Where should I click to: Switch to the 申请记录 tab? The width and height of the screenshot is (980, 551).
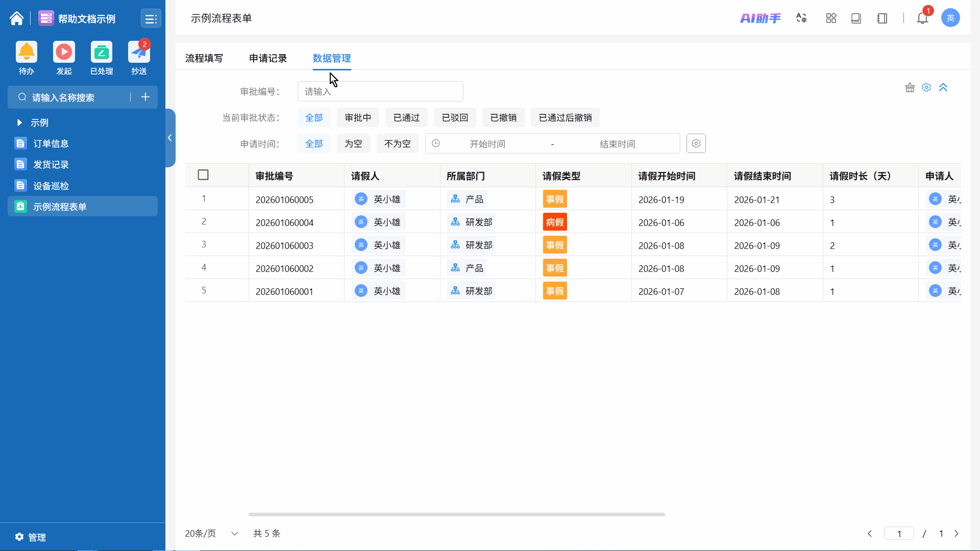268,58
